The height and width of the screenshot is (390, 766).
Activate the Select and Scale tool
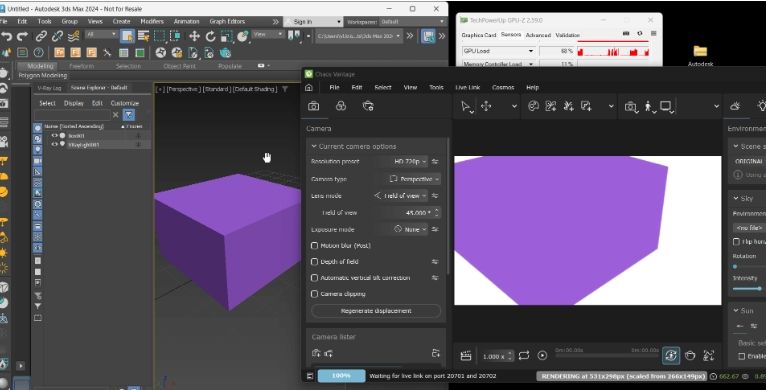227,36
